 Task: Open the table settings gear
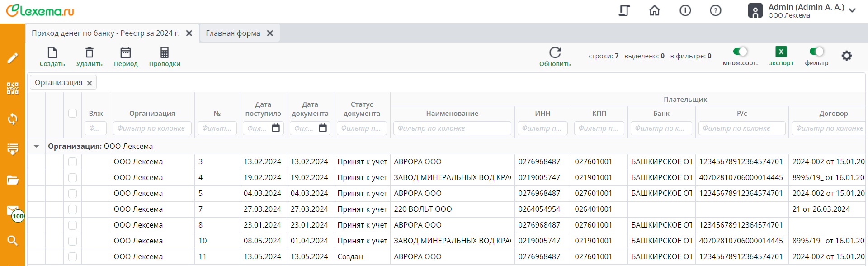coord(846,56)
